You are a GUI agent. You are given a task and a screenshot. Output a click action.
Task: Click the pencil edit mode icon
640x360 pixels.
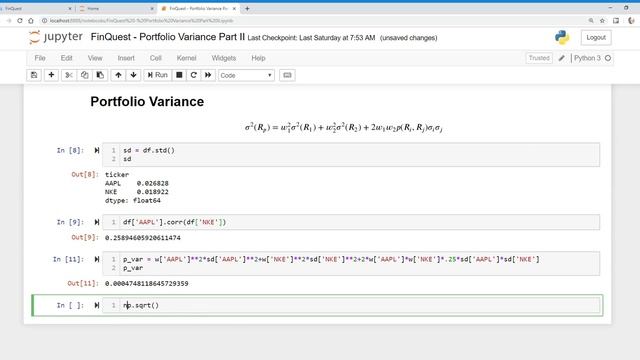562,58
